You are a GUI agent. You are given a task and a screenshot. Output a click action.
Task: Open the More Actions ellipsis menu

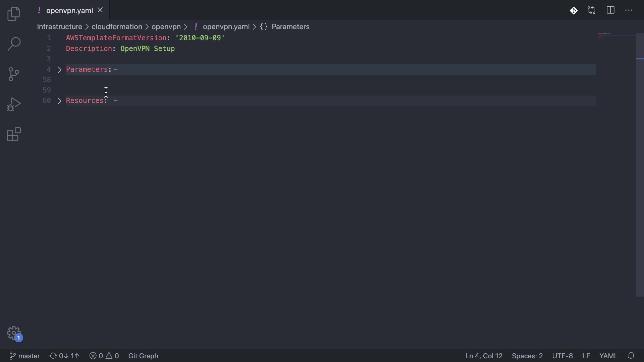tap(629, 11)
